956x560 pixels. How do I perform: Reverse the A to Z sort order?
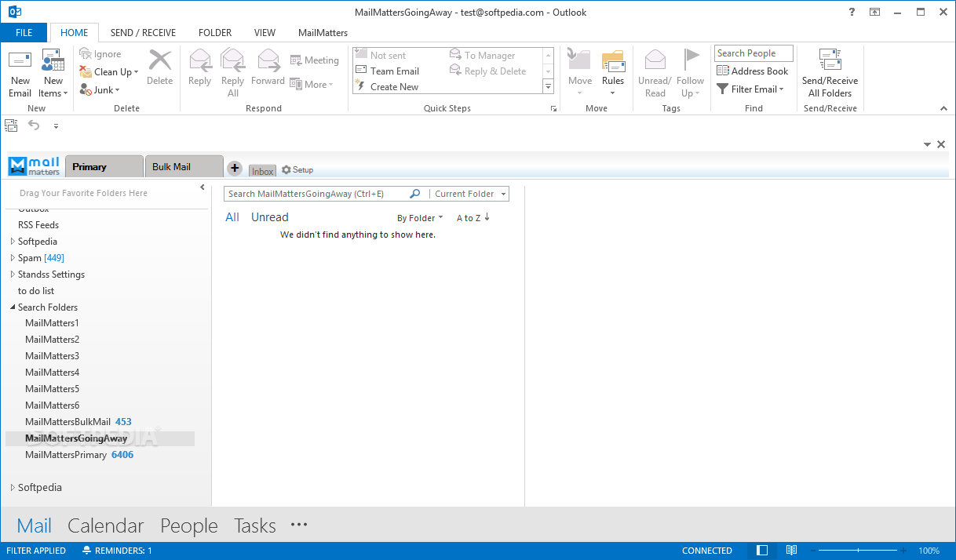point(473,218)
